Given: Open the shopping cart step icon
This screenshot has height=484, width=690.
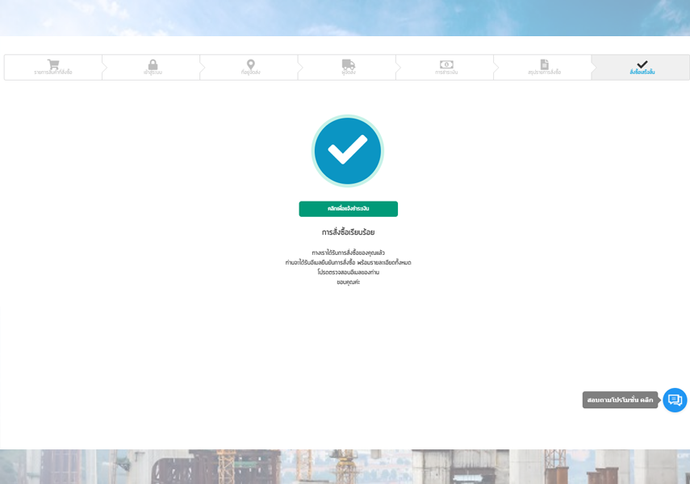Looking at the screenshot, I should tap(53, 65).
